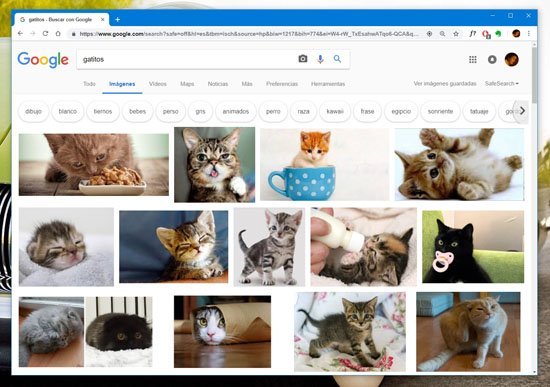Viewport: 550px width, 387px height.
Task: Switch to the Todo results tab
Action: tap(89, 84)
